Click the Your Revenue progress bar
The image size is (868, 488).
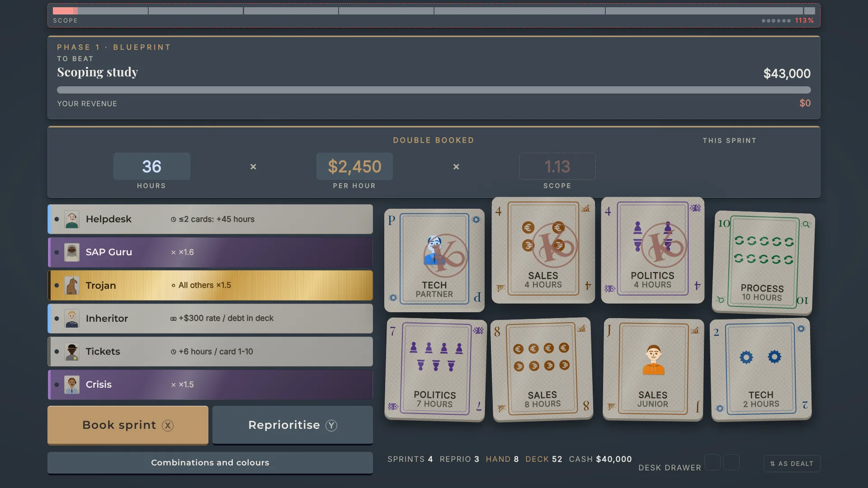pyautogui.click(x=434, y=90)
